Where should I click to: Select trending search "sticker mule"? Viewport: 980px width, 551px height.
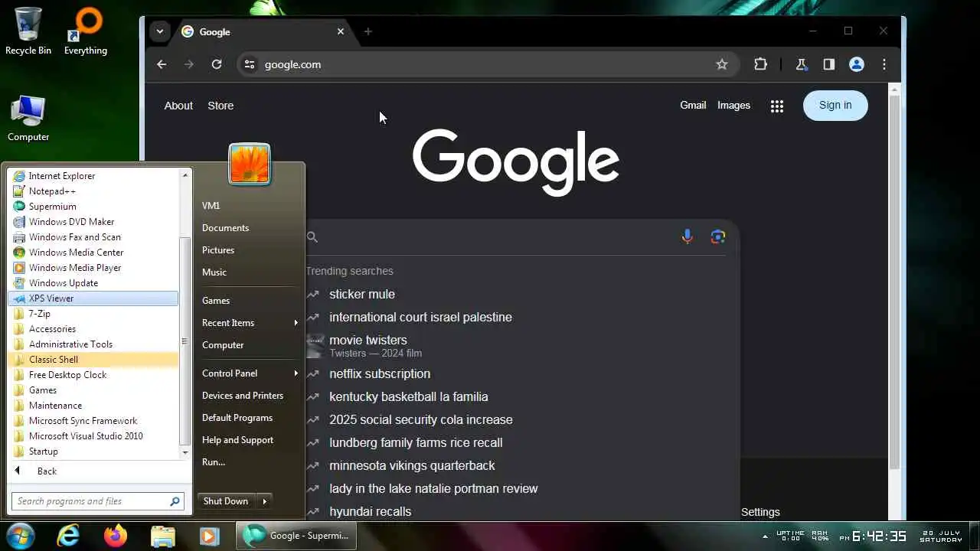pyautogui.click(x=362, y=294)
